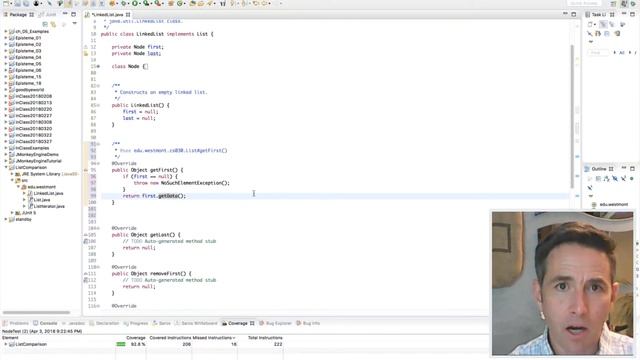Click the task marker beside line 106
The width and height of the screenshot is (640, 360).
[86, 241]
